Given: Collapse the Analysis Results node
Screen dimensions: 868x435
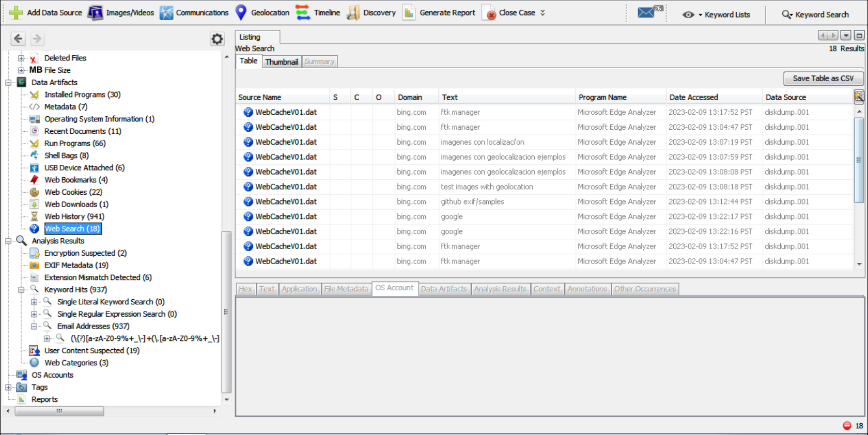Looking at the screenshot, I should click(x=8, y=241).
